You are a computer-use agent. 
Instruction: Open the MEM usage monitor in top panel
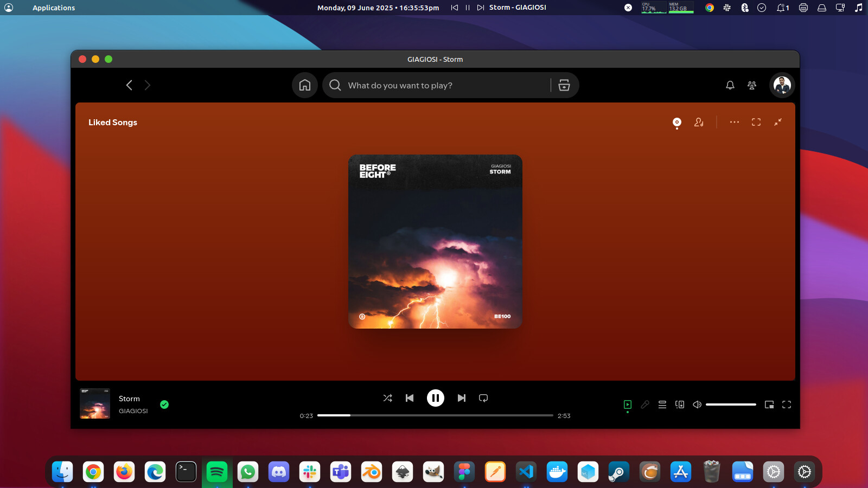[x=681, y=8]
